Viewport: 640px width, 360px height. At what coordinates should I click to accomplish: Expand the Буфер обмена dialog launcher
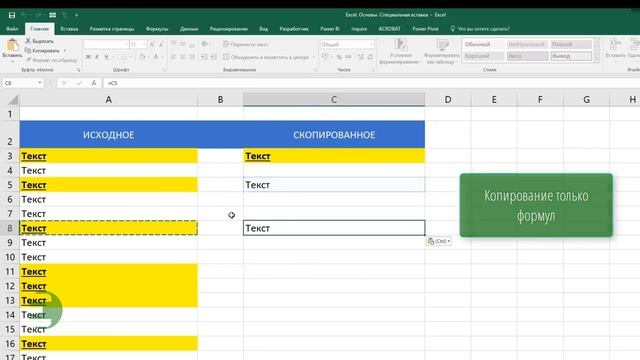(78, 70)
